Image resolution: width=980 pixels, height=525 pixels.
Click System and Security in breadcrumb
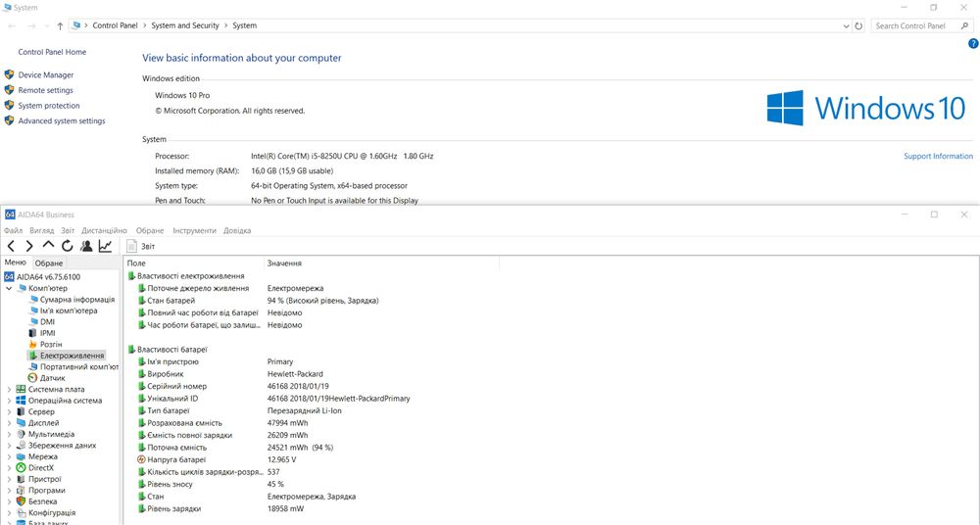click(185, 25)
